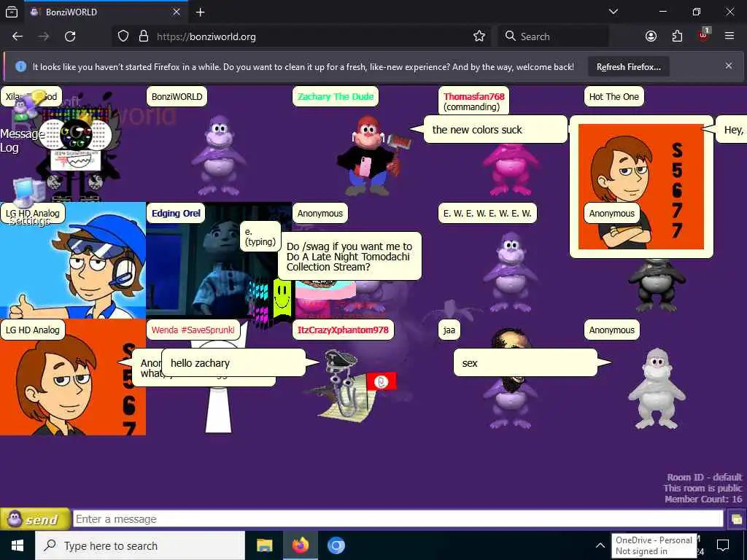Click the green smiley face image

tap(282, 299)
